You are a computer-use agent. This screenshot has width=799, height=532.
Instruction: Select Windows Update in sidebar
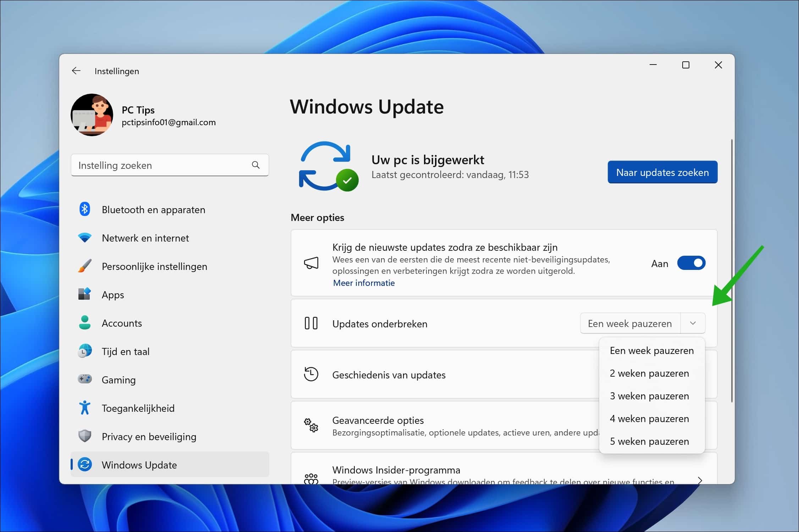(x=170, y=465)
